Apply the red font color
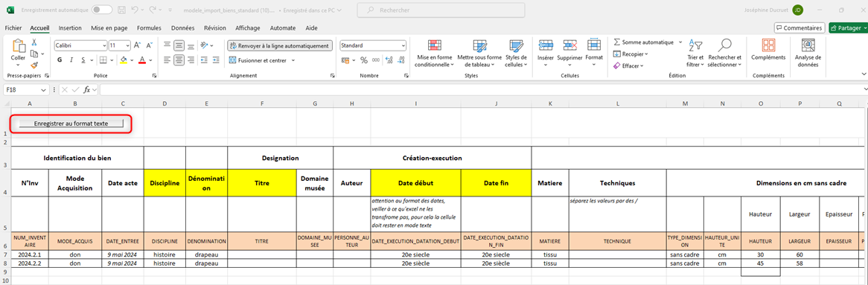The height and width of the screenshot is (285, 868). [x=142, y=60]
